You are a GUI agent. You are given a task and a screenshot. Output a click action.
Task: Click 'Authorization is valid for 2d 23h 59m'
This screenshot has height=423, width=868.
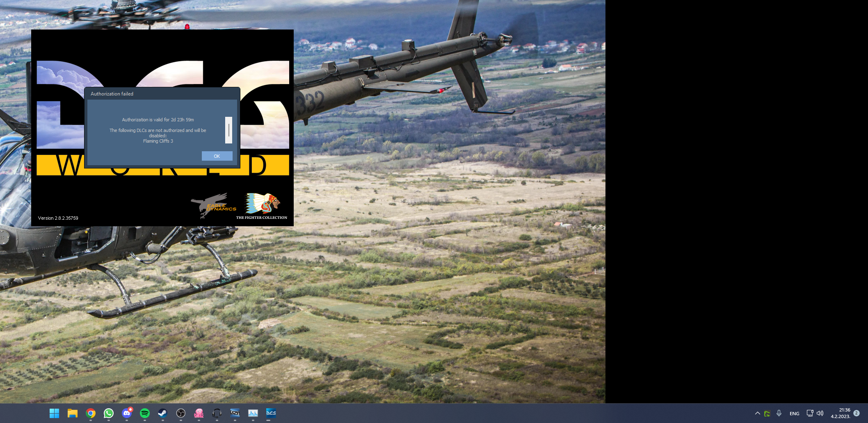(x=158, y=120)
